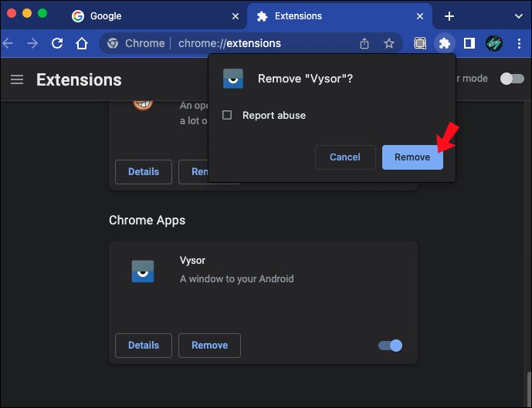
Task: Click Remove on the Vysor app card
Action: [209, 346]
